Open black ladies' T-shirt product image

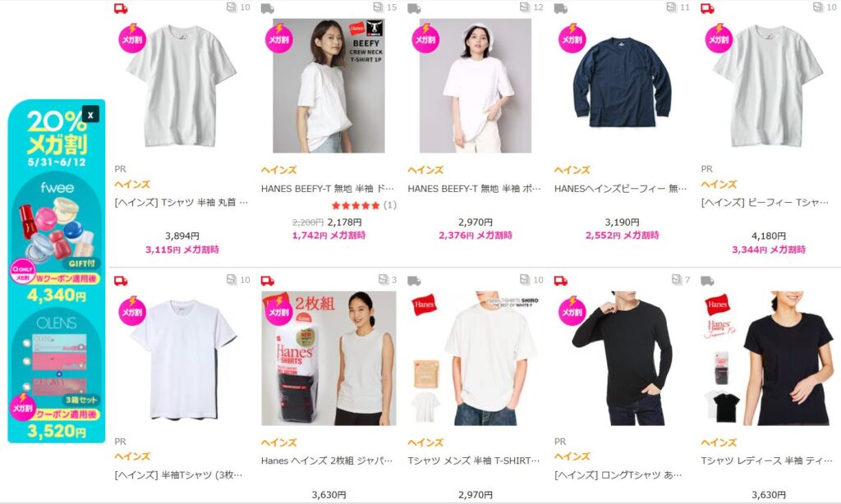pyautogui.click(x=769, y=358)
